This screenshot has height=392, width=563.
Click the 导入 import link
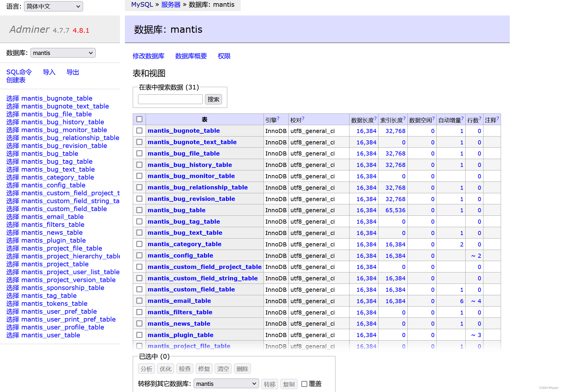pos(49,72)
